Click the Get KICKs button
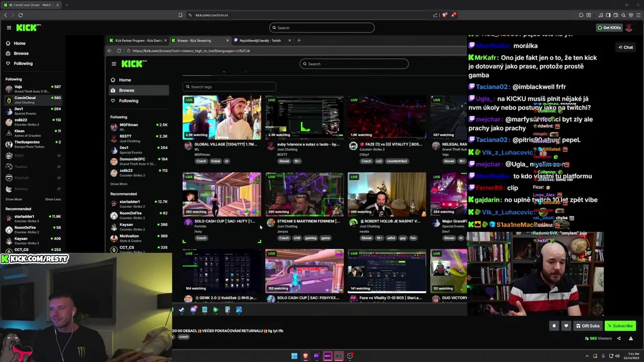644x362 pixels. 609,28
